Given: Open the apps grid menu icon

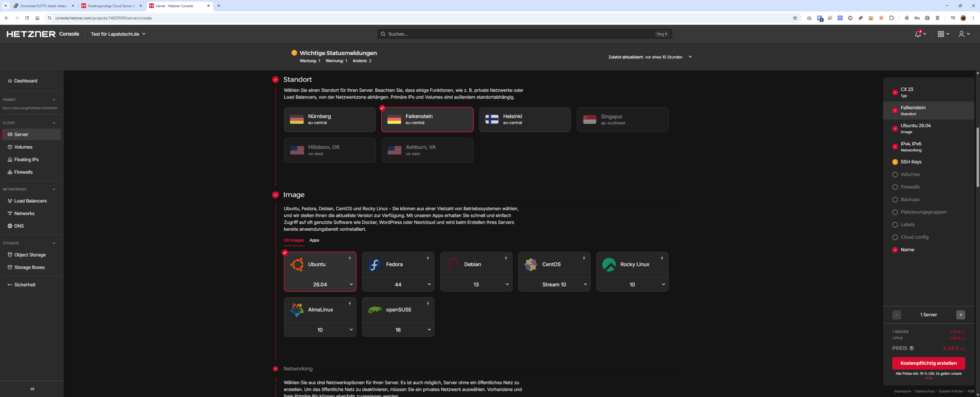Looking at the screenshot, I should (x=941, y=34).
